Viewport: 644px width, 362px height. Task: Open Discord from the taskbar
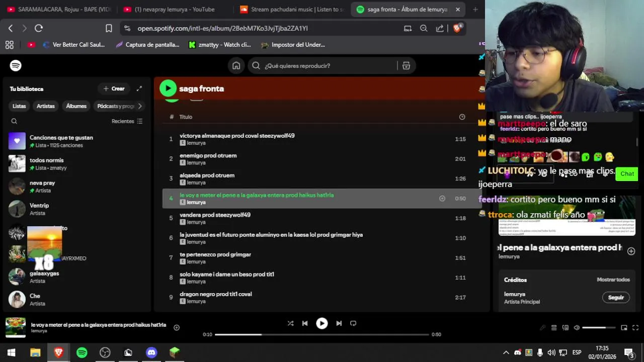[x=151, y=352]
